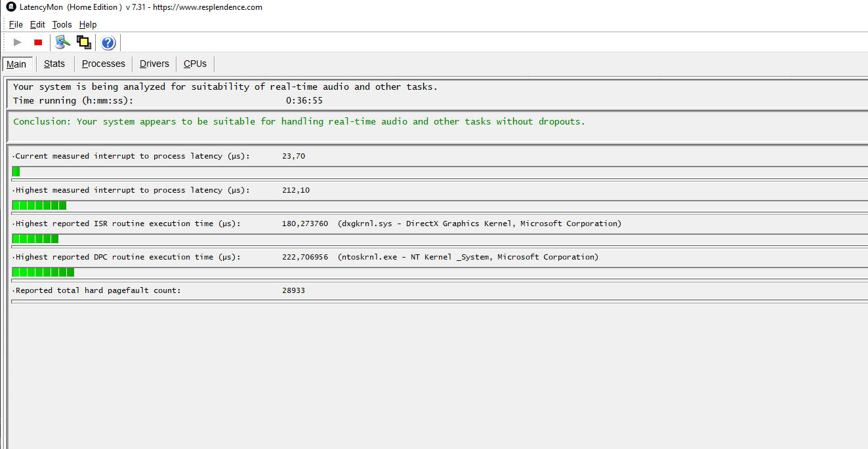868x449 pixels.
Task: Click the overlapping yellow windows toolbar icon
Action: click(83, 43)
